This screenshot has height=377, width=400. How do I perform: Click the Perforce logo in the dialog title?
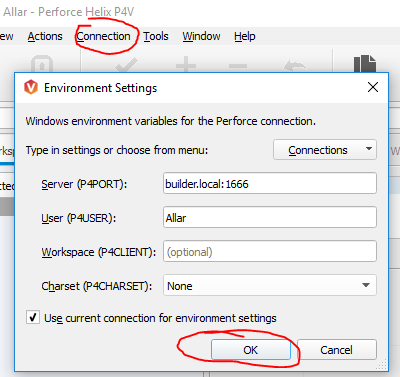coord(31,87)
